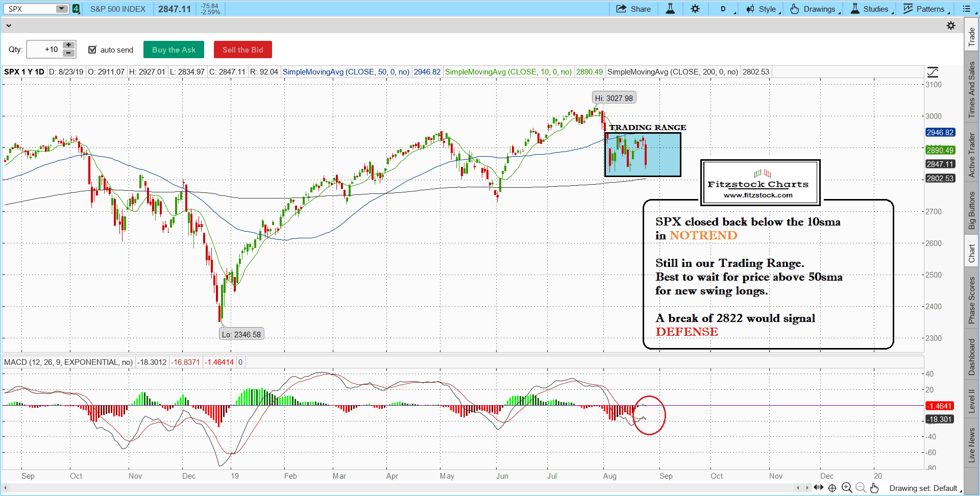Click the zoom out magnifier icon
980x496 pixels.
(x=861, y=488)
